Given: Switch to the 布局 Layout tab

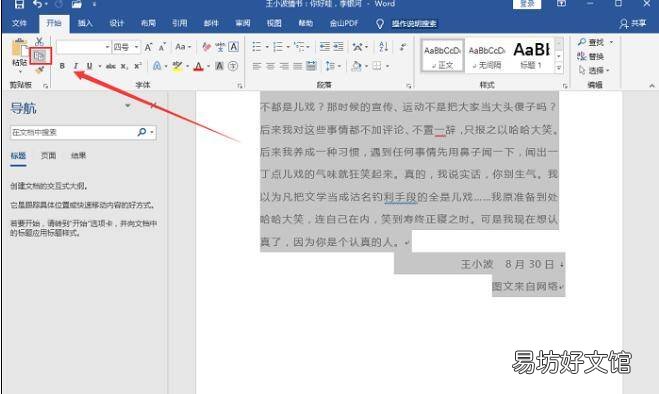Looking at the screenshot, I should [148, 23].
